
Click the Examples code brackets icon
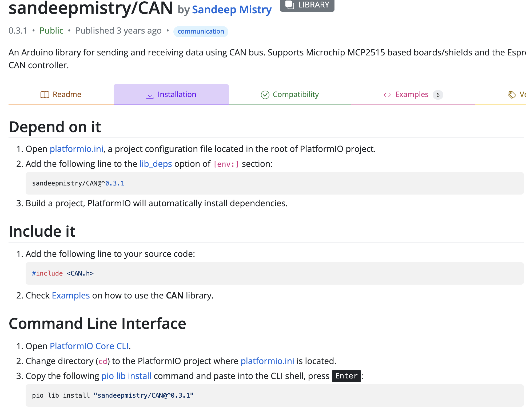pyautogui.click(x=387, y=95)
